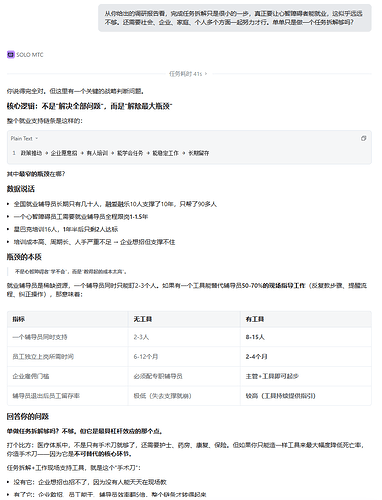The width and height of the screenshot is (382, 500).
Task: Click the code line starting with '政策推动'
Action: [x=115, y=153]
